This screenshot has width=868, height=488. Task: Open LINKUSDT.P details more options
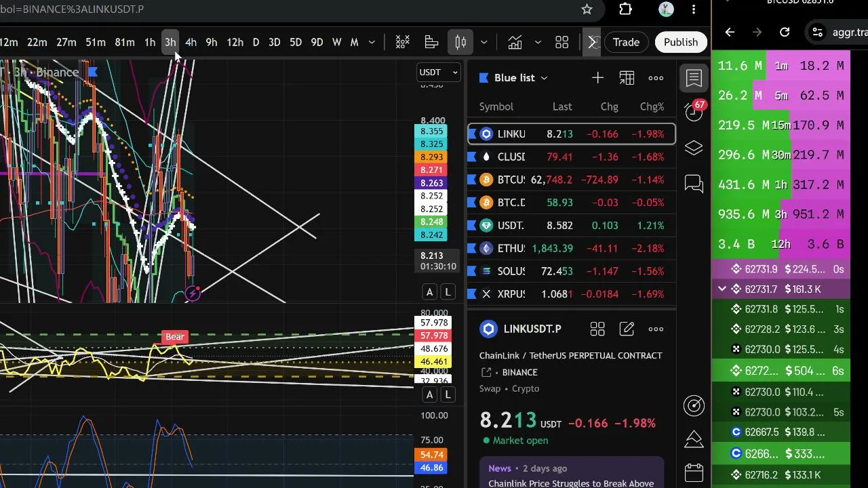(x=656, y=329)
